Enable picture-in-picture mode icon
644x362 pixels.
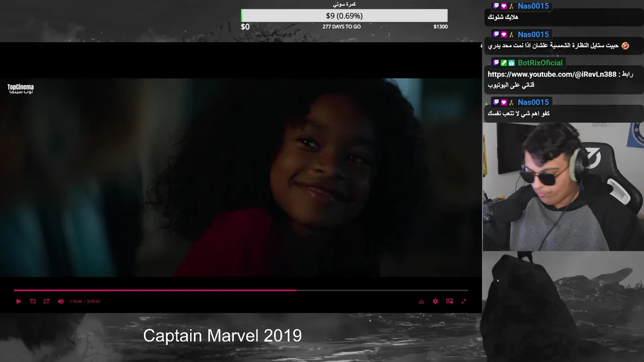pyautogui.click(x=449, y=301)
